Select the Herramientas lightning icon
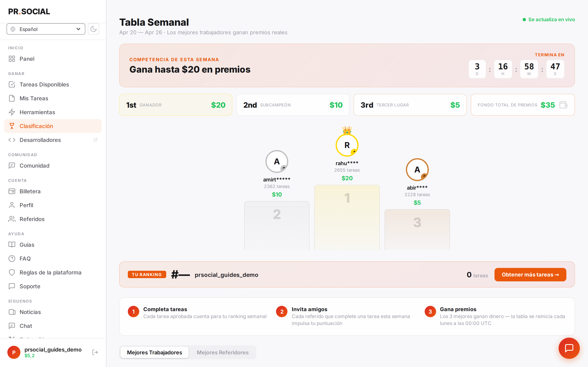The image size is (588, 367). click(x=12, y=112)
